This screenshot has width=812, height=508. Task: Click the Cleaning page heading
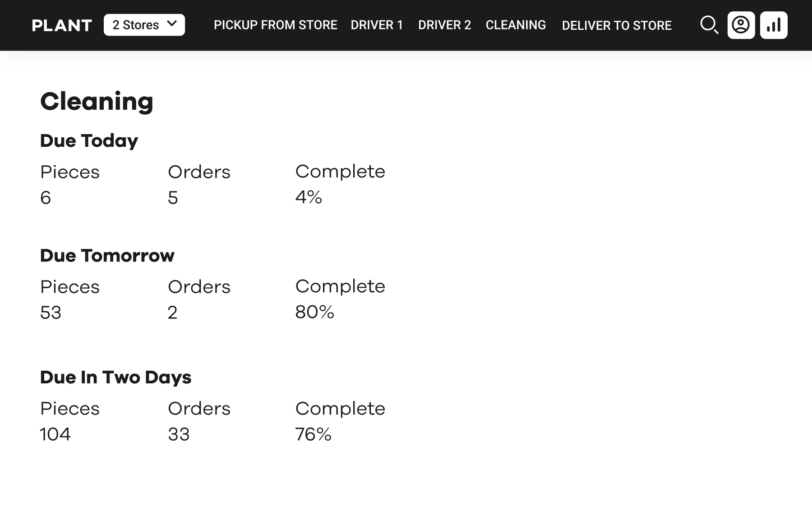[97, 101]
